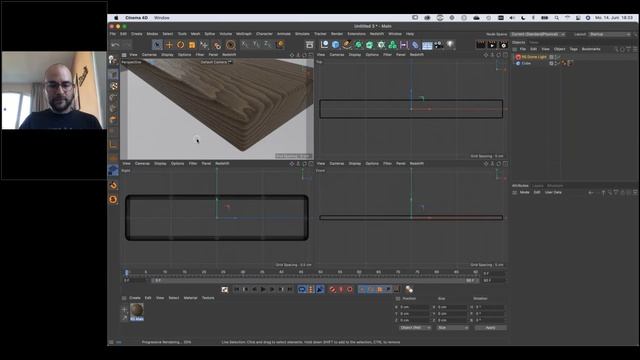Open the Layout dropdown
Screen dimensions: 640x360
click(x=610, y=34)
